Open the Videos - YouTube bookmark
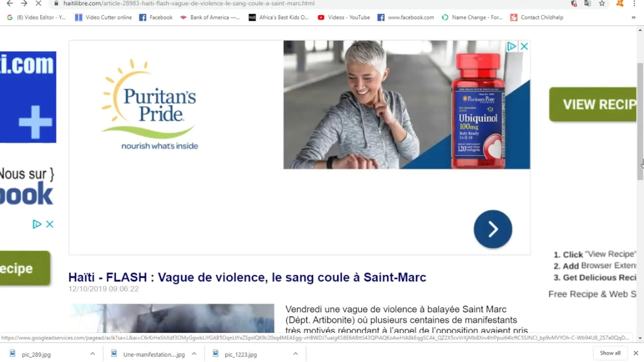The image size is (644, 362). pos(344,17)
